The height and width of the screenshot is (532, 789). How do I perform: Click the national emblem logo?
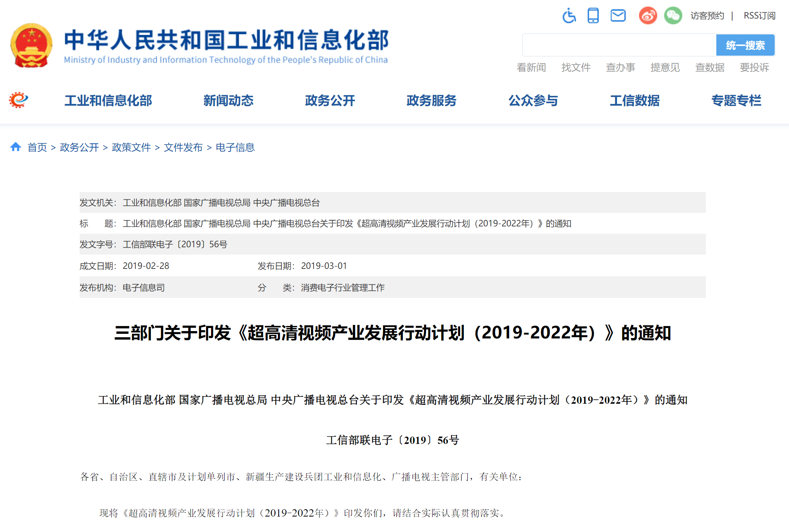[x=31, y=46]
